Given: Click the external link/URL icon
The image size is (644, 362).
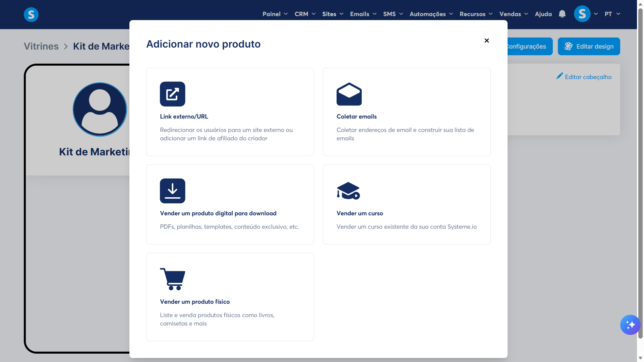Looking at the screenshot, I should [x=172, y=94].
